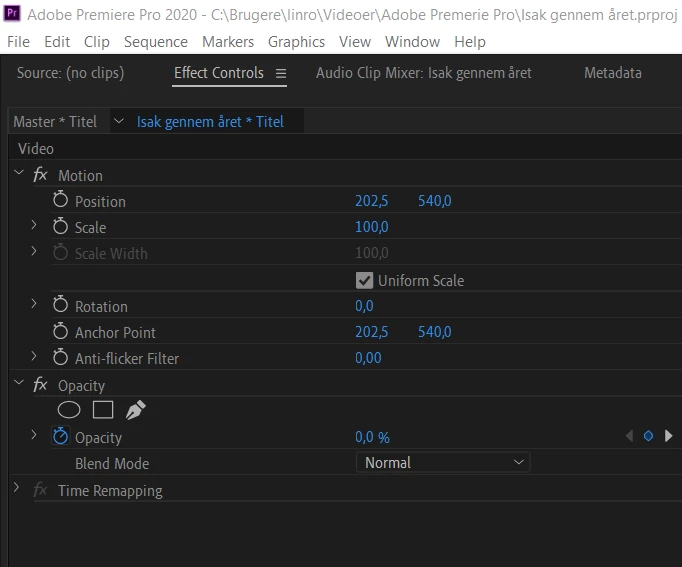Screen dimensions: 682x567
Task: Open the File menu
Action: [18, 42]
